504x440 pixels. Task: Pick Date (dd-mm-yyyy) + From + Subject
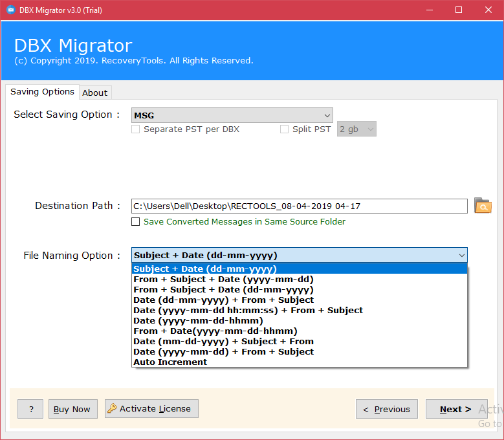300,300
